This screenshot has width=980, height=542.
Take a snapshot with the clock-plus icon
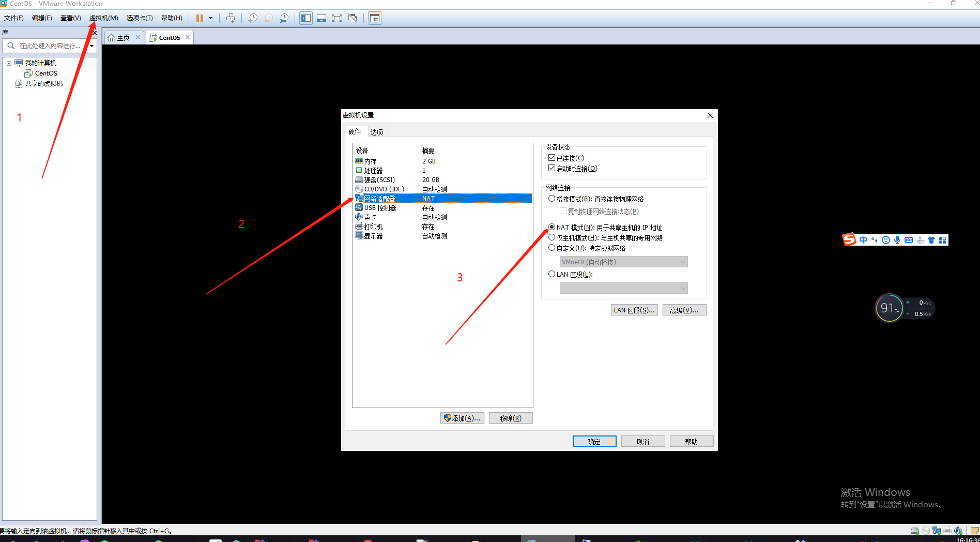click(253, 18)
